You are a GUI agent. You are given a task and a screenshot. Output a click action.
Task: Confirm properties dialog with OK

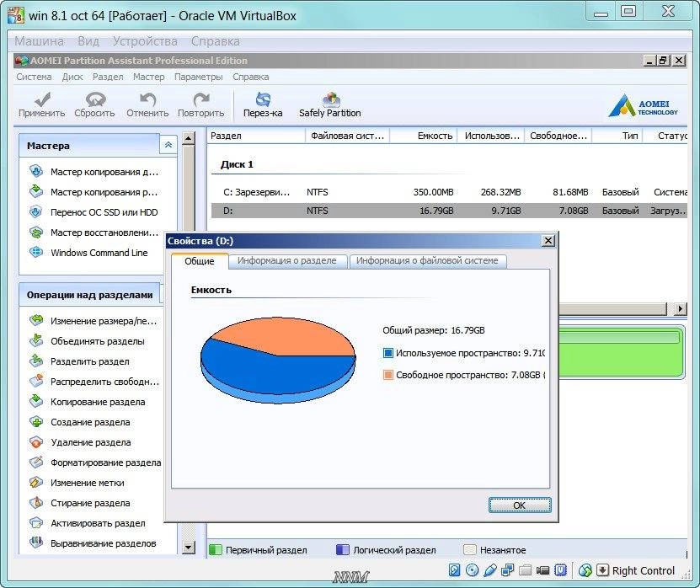[x=520, y=505]
